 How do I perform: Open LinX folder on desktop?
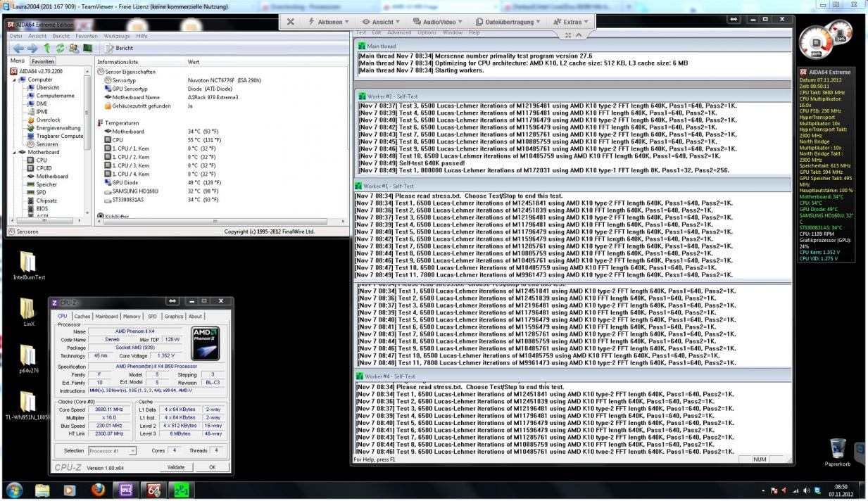[x=29, y=312]
